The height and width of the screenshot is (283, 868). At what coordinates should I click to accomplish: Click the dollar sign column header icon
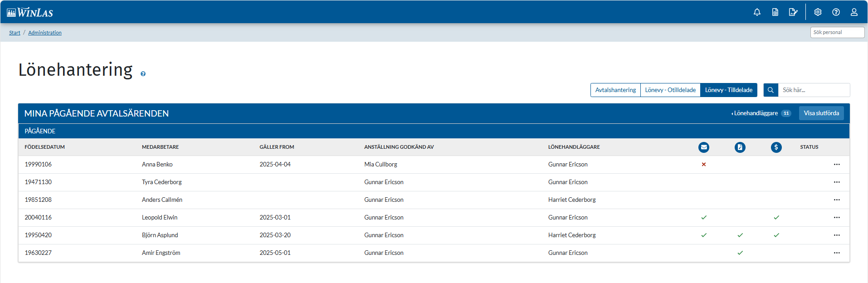tap(776, 147)
